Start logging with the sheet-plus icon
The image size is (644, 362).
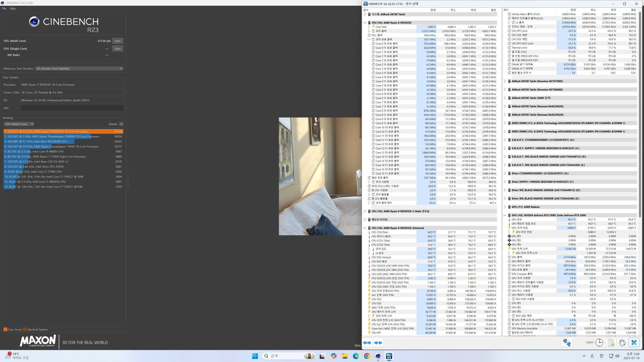coord(611,343)
